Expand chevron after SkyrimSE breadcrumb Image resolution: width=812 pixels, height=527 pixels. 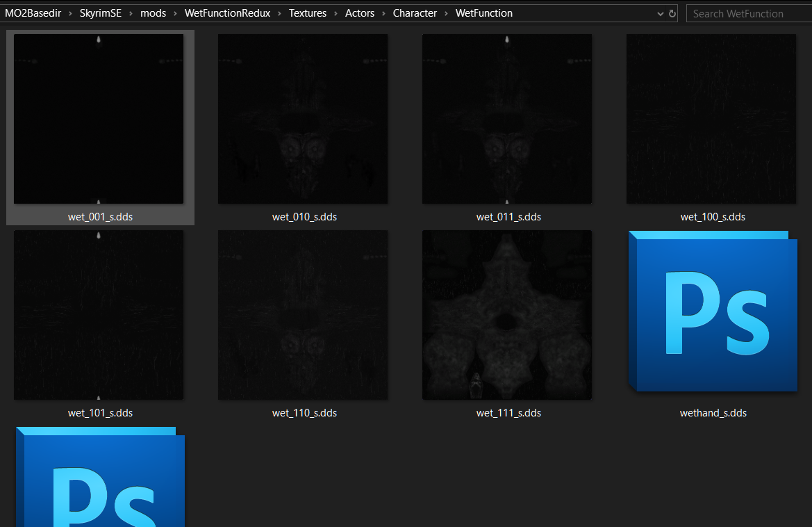[x=131, y=13]
